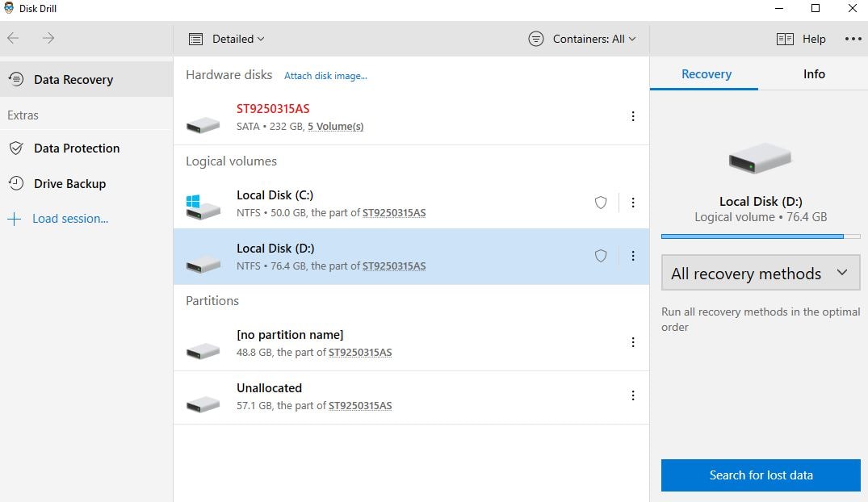Viewport: 868px width, 502px height.
Task: Click the Local Disk (D:) drive icon in list
Action: [203, 264]
